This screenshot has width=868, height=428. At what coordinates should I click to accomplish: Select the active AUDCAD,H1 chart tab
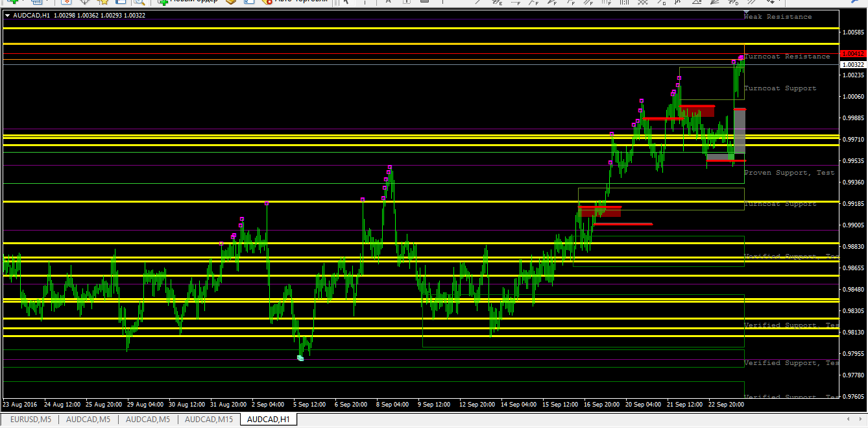point(268,420)
